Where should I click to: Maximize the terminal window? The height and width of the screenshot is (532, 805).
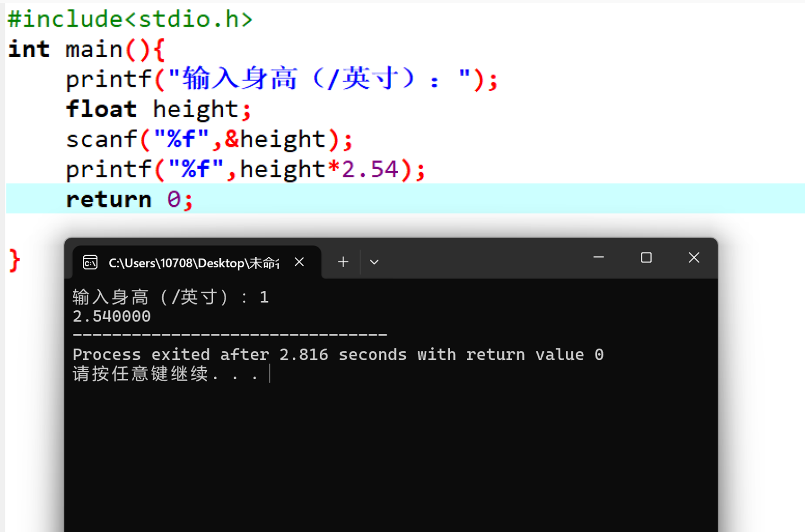[x=646, y=257]
